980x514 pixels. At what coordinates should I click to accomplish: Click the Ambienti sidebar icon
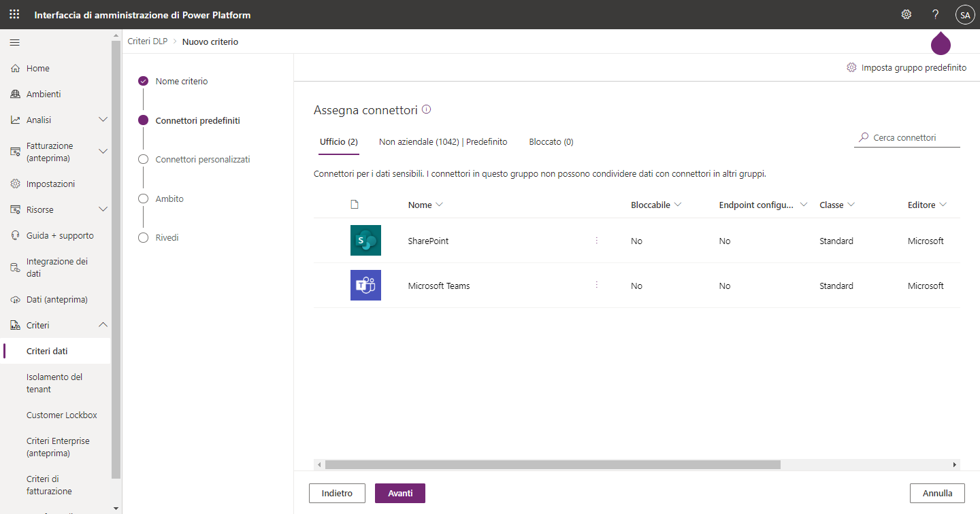[x=15, y=95]
